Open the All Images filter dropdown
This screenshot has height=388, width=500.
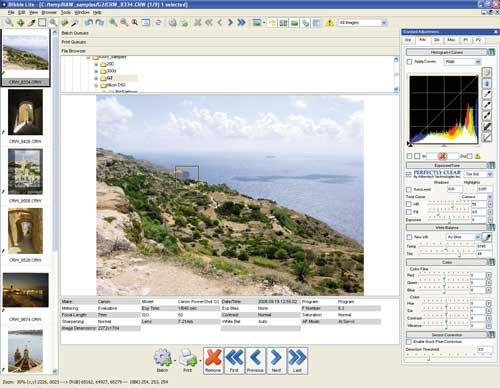(362, 23)
